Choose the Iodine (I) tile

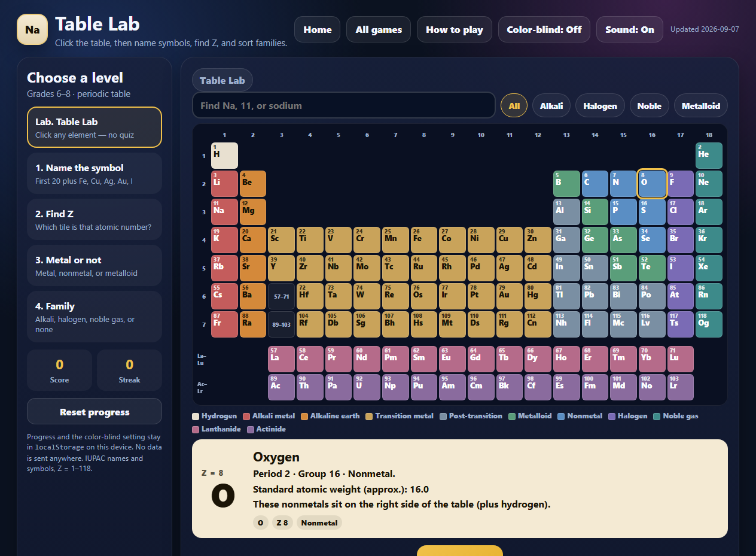click(681, 268)
